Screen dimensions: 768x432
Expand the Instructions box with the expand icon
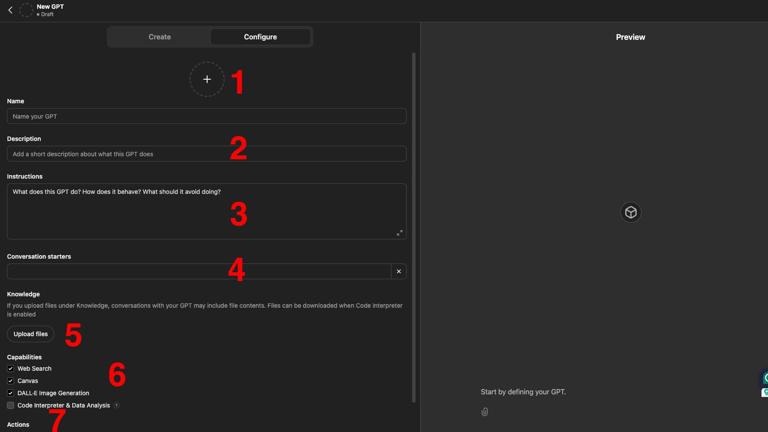399,233
